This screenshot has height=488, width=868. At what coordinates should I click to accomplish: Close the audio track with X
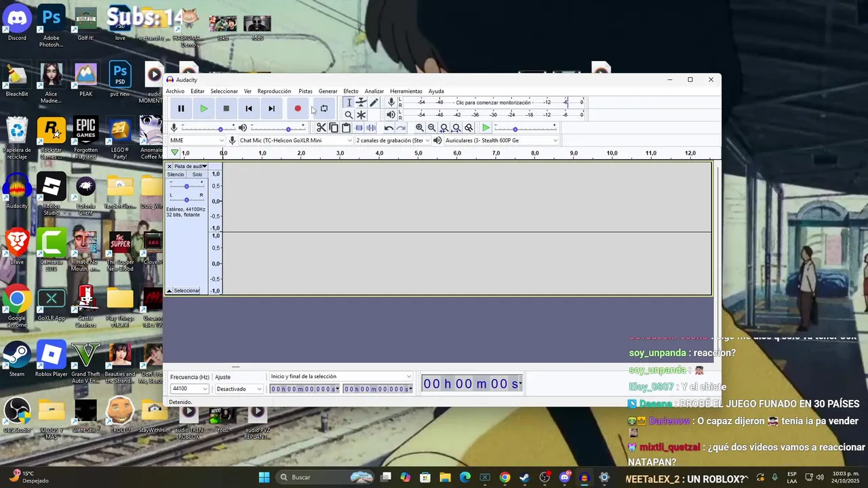coord(170,166)
